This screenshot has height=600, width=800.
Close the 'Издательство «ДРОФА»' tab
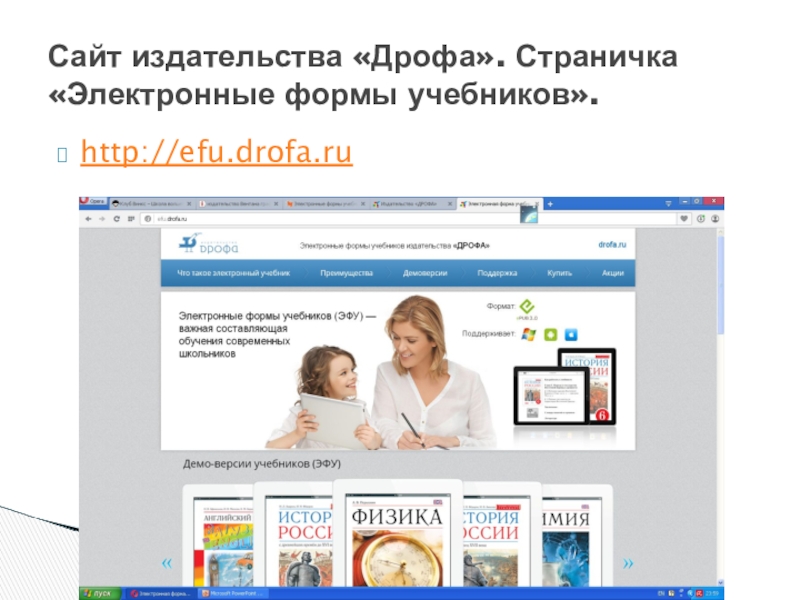(449, 204)
